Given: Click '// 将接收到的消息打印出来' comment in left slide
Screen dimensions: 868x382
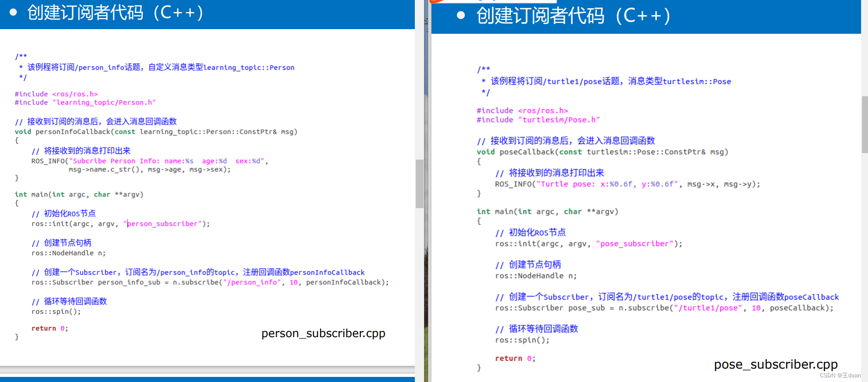Looking at the screenshot, I should [81, 151].
